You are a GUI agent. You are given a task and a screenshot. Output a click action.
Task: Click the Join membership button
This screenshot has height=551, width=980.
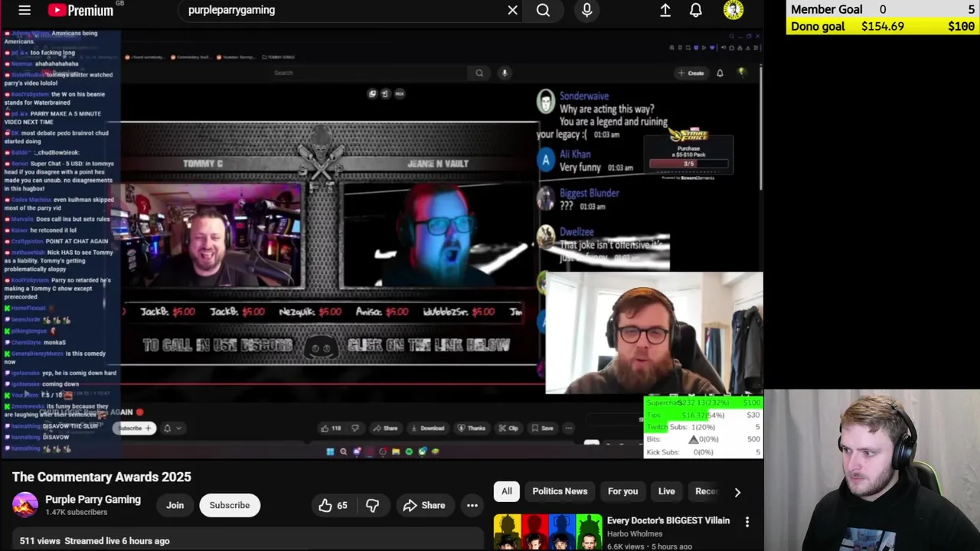pos(175,505)
